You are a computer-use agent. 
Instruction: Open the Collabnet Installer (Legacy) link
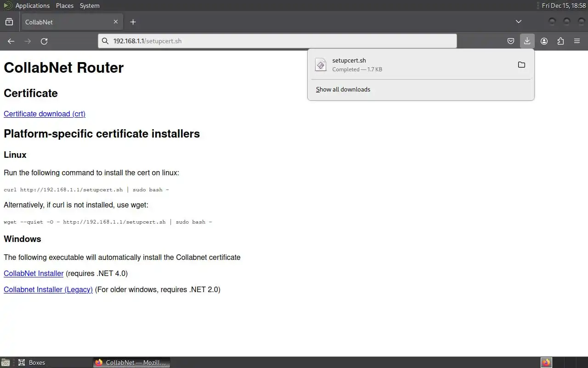(48, 289)
